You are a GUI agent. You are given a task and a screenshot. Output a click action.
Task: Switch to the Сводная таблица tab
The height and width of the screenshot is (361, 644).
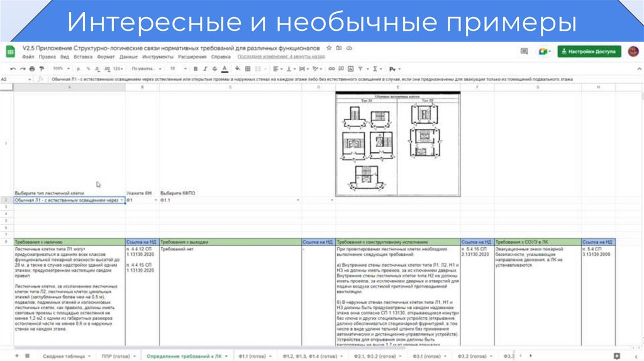66,356
